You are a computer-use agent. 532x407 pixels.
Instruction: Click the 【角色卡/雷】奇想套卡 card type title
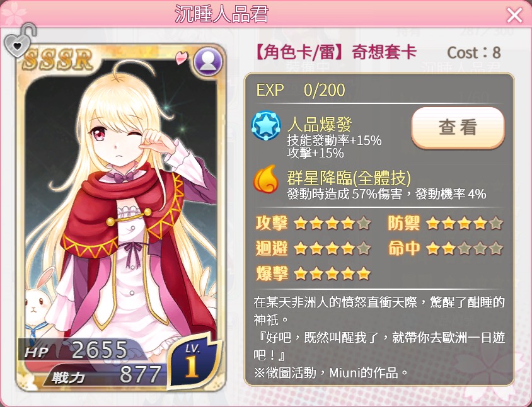point(335,52)
